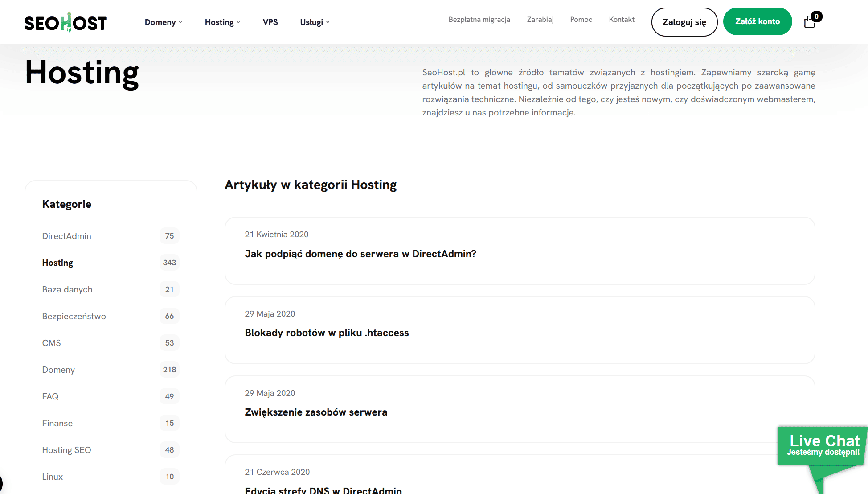Click the date 21 Czerwca 2020
868x494 pixels.
pyautogui.click(x=277, y=472)
